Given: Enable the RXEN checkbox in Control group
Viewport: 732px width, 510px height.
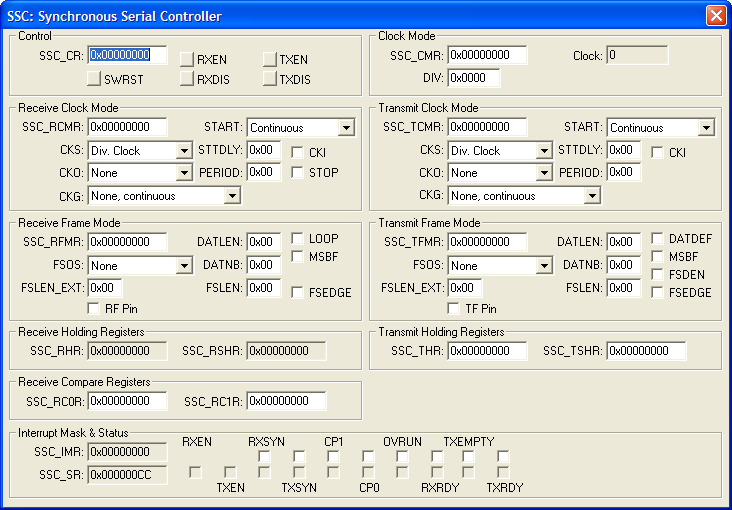Looking at the screenshot, I should pyautogui.click(x=187, y=59).
